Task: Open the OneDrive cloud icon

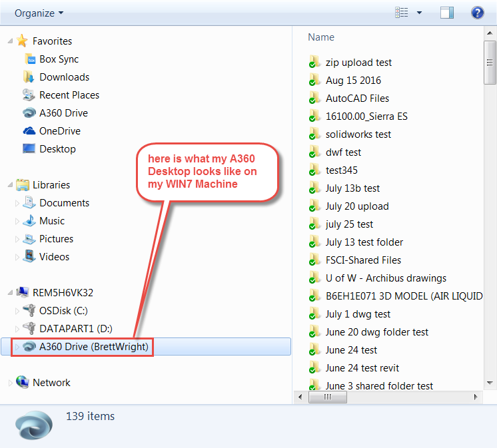Action: tap(29, 130)
